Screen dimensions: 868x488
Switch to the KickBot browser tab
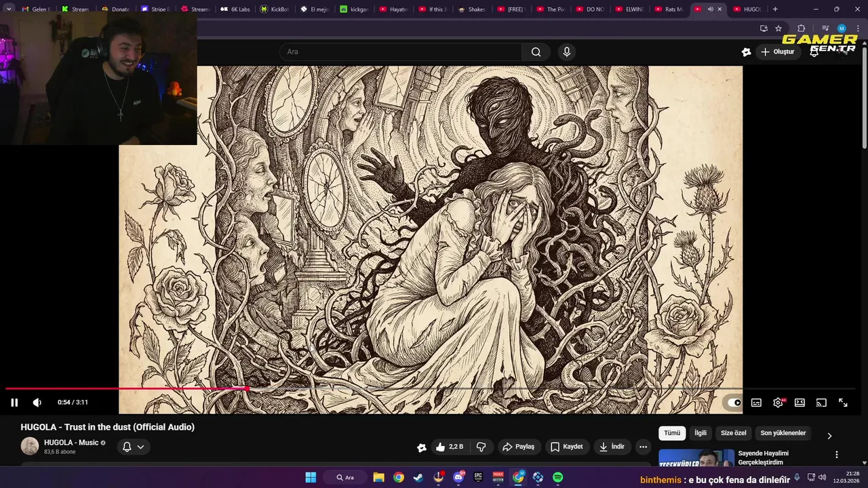pyautogui.click(x=275, y=9)
